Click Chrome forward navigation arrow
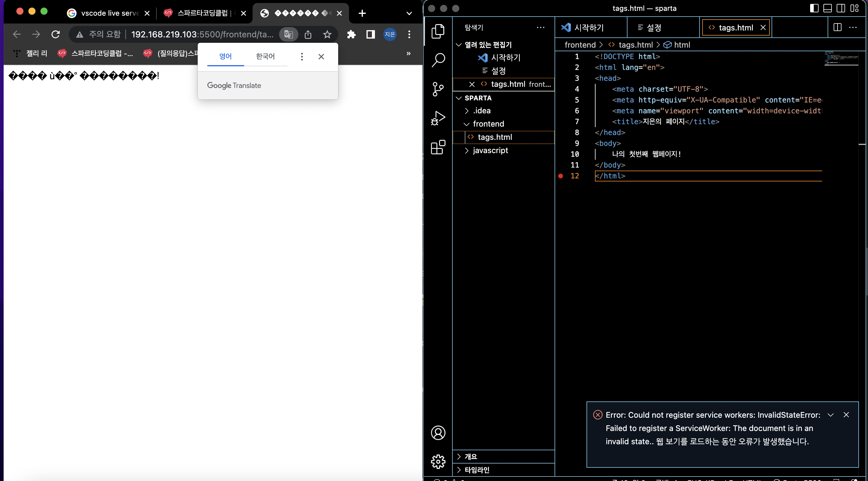Screen dimensions: 868x481 [36, 34]
